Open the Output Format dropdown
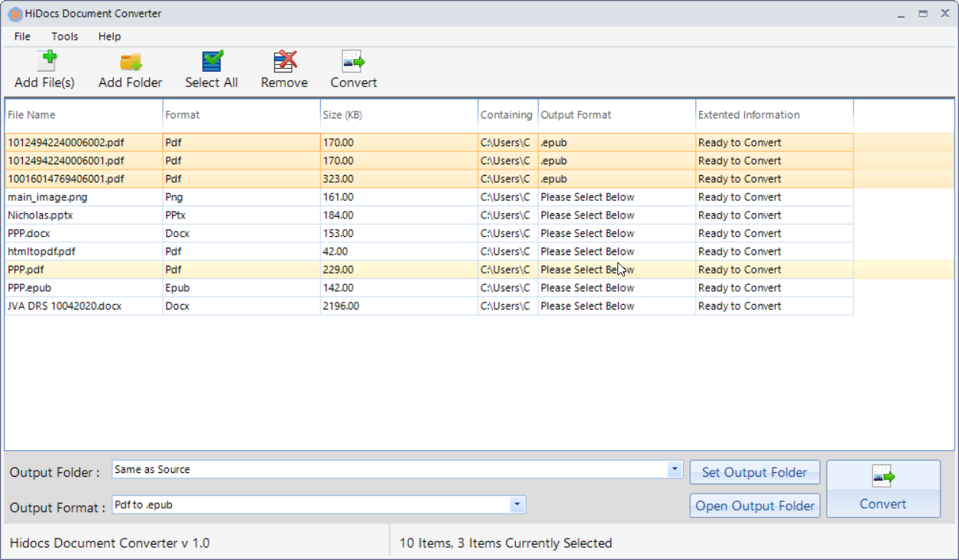The width and height of the screenshot is (959, 560). click(517, 504)
